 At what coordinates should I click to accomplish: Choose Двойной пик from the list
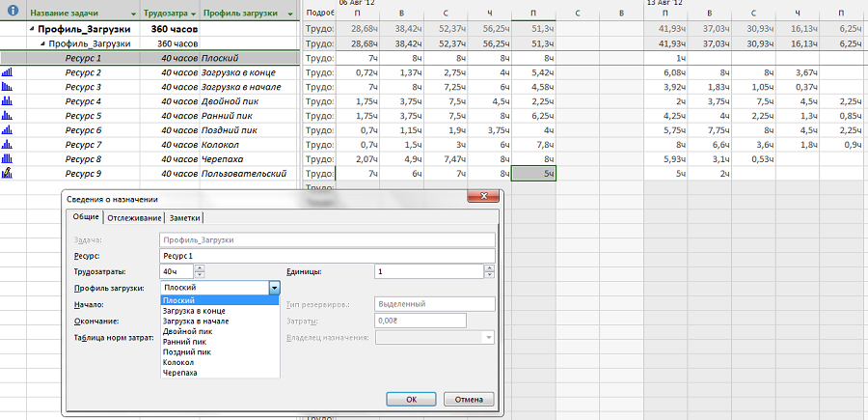(220, 331)
